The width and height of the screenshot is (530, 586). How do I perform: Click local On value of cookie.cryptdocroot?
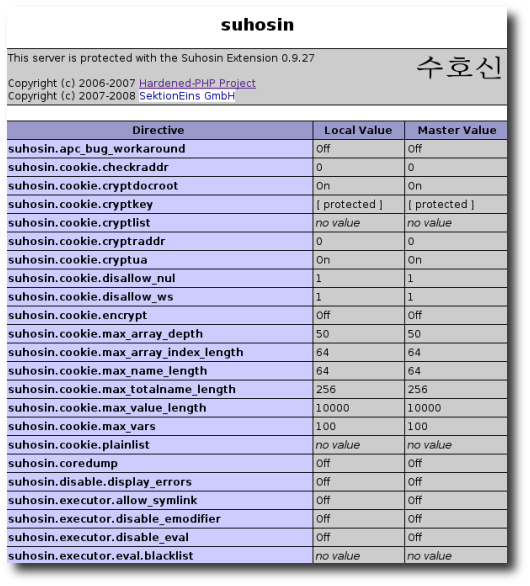tap(323, 186)
